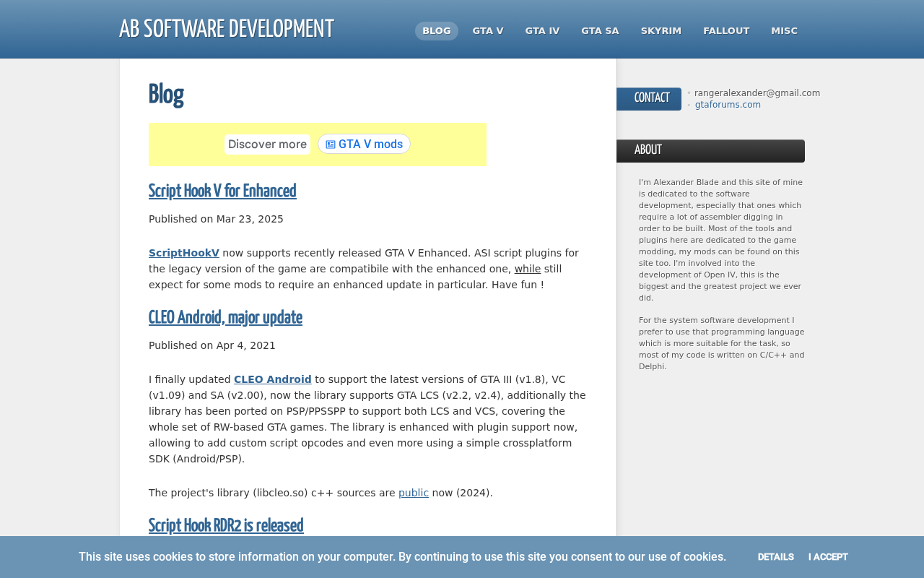Open the Script Hook RDR2 is released post
Viewport: 924px width, 578px height.
click(226, 525)
